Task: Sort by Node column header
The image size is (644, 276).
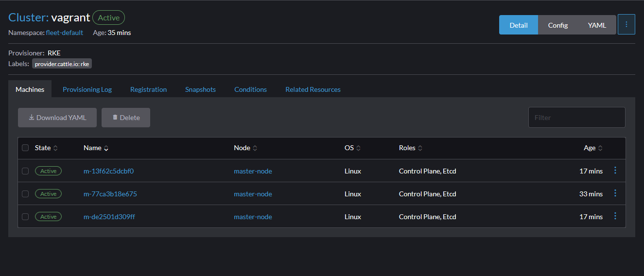Action: tap(242, 148)
